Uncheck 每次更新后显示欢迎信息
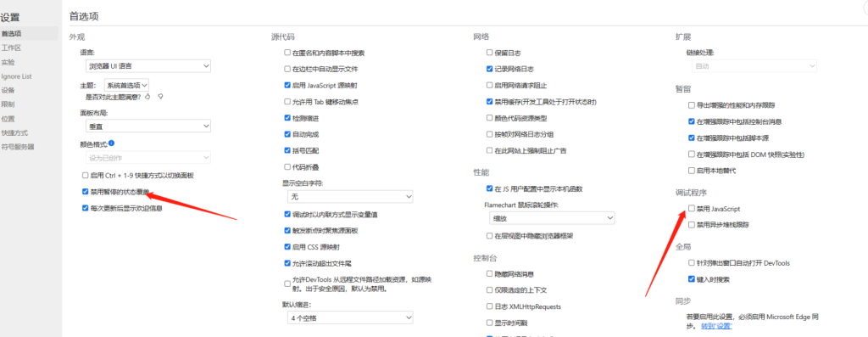This screenshot has height=337, width=868. tap(86, 209)
